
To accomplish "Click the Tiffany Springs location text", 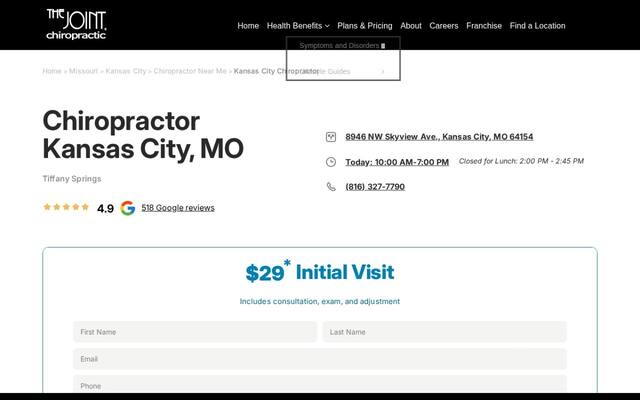I will point(72,179).
